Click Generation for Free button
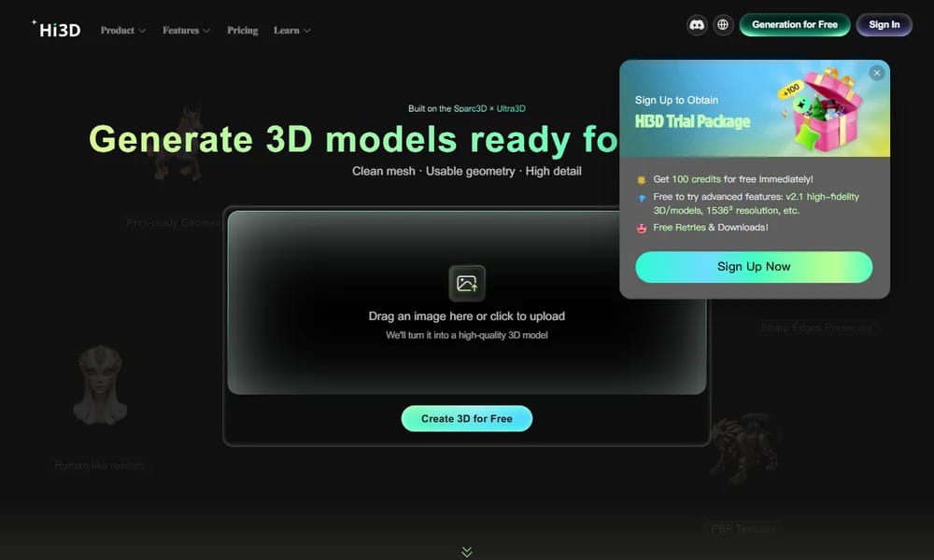The height and width of the screenshot is (560, 934). pos(795,25)
